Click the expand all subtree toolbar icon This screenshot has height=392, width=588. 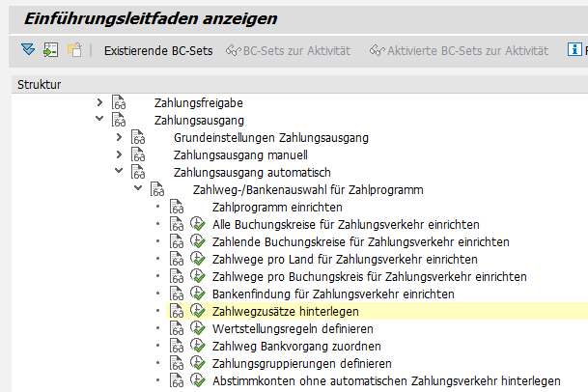tap(27, 49)
